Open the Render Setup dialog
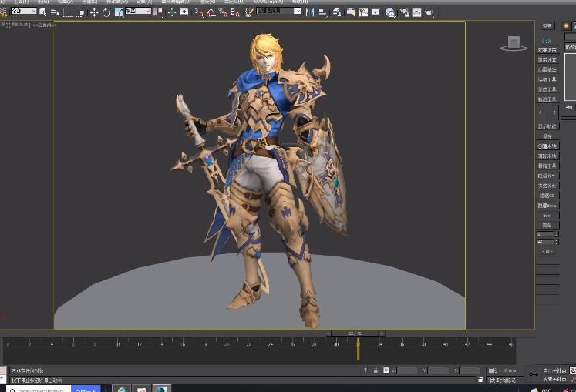 (405, 12)
